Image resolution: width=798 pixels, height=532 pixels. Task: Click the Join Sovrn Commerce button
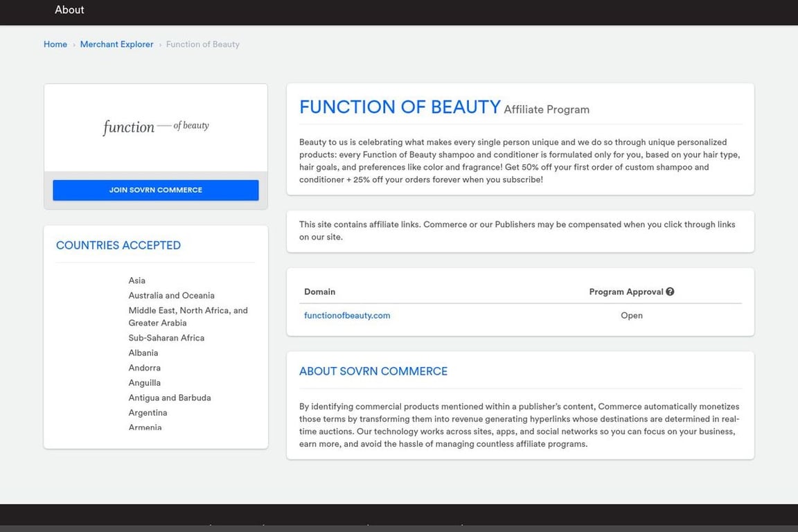click(x=156, y=190)
